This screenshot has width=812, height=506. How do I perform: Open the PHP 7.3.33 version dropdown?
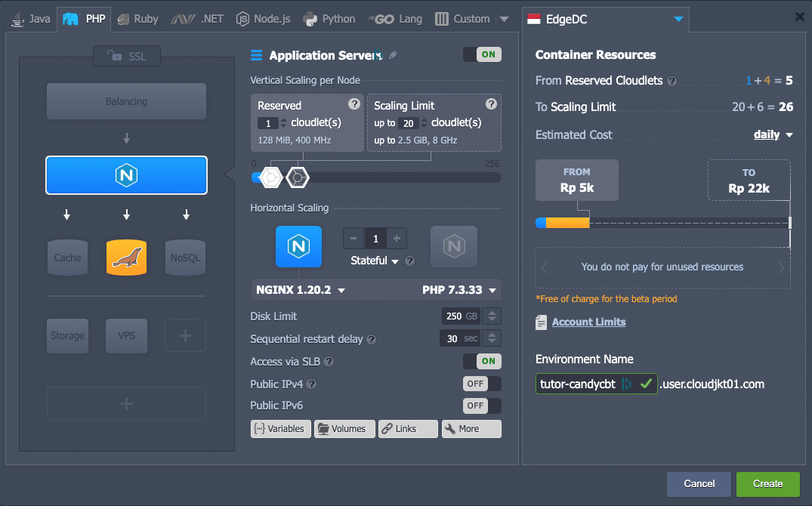459,290
